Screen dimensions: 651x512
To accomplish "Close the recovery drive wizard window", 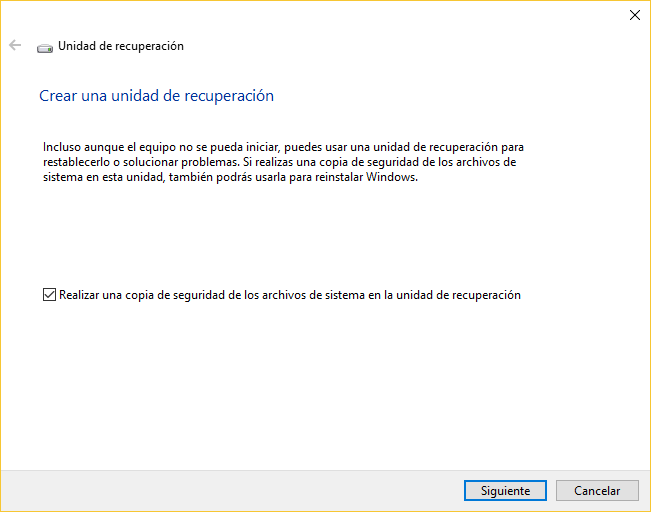I will coord(634,15).
